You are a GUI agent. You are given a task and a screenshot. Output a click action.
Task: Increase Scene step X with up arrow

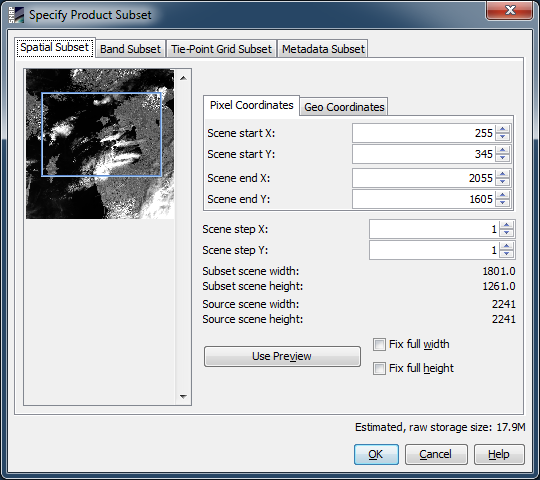pos(506,225)
